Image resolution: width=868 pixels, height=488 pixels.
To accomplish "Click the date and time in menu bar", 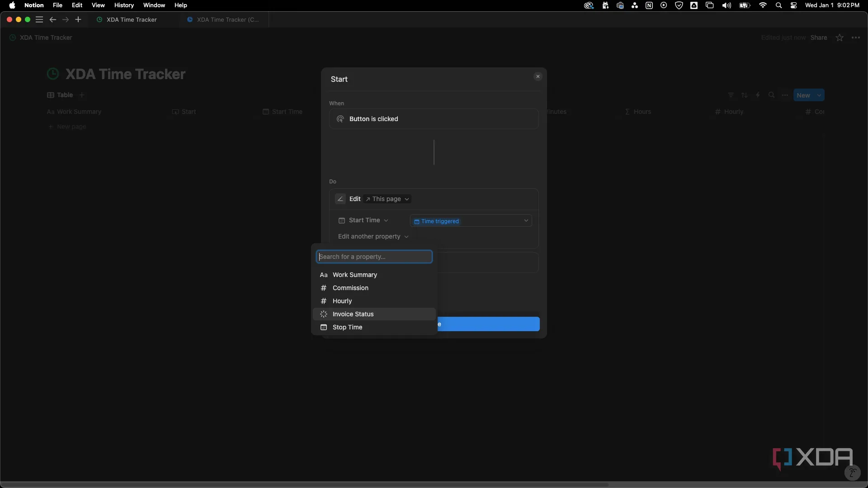I will click(x=832, y=5).
